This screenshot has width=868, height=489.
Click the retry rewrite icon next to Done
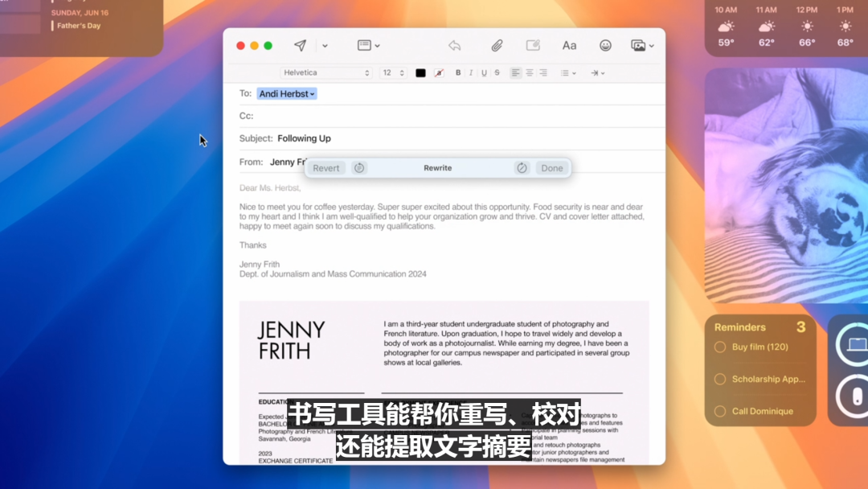(522, 168)
